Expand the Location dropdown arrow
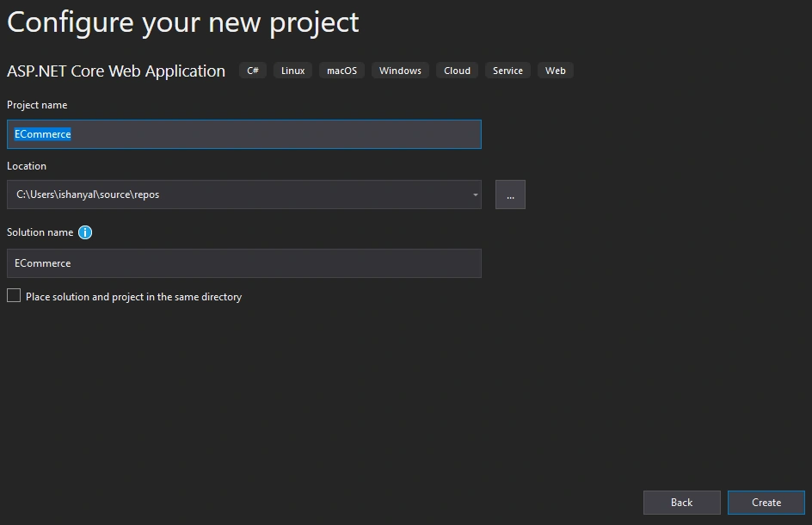812x525 pixels. coord(475,195)
